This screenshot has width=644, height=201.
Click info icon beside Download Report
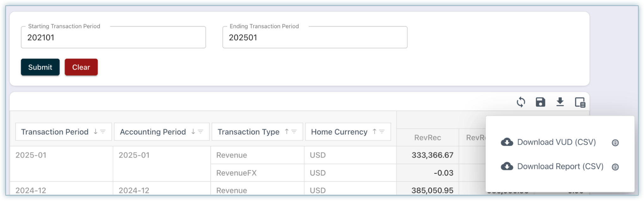pyautogui.click(x=615, y=167)
